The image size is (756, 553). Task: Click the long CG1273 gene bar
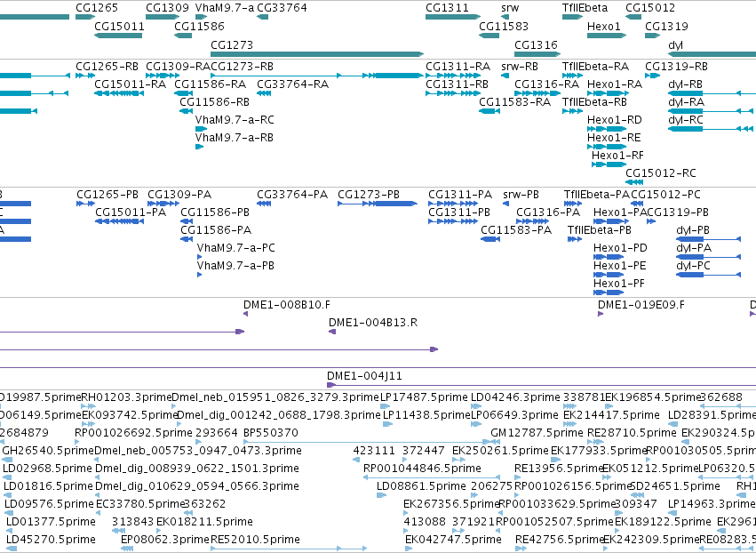pos(317,54)
